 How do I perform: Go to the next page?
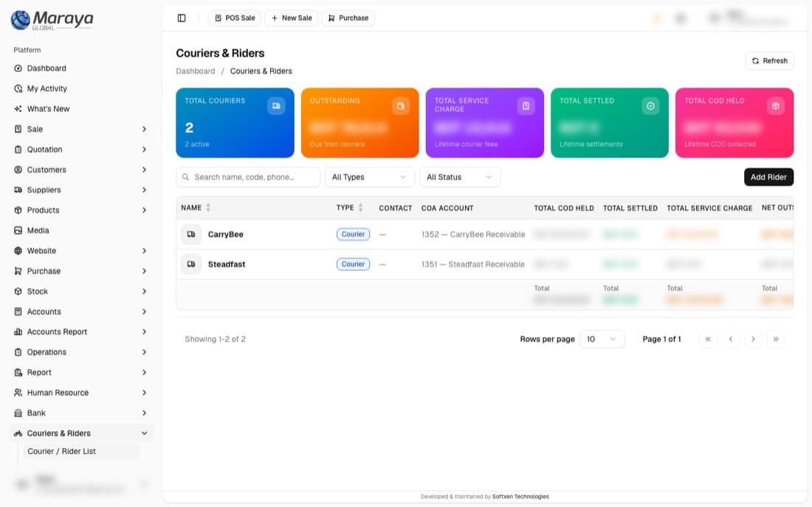(753, 339)
